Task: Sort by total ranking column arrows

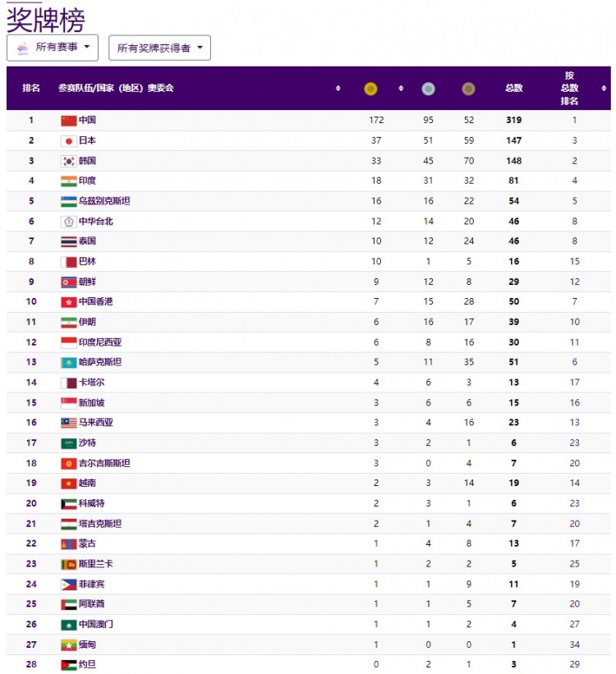Action: pos(604,88)
